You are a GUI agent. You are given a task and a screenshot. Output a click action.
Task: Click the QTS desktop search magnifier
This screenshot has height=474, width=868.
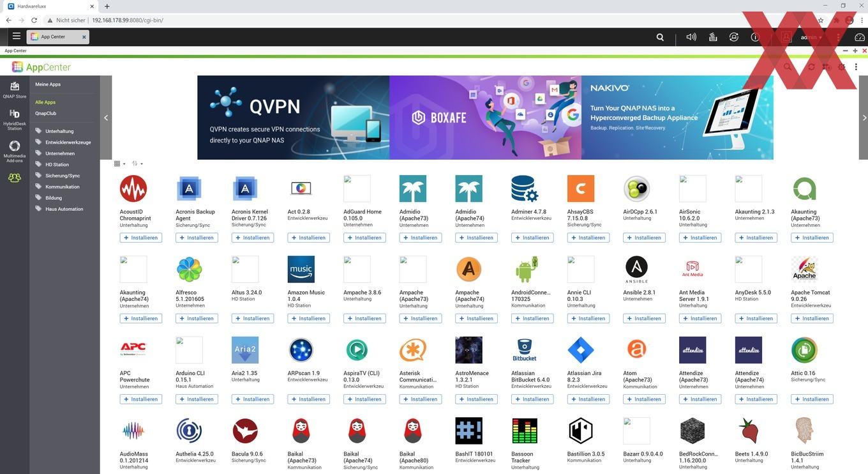(660, 37)
